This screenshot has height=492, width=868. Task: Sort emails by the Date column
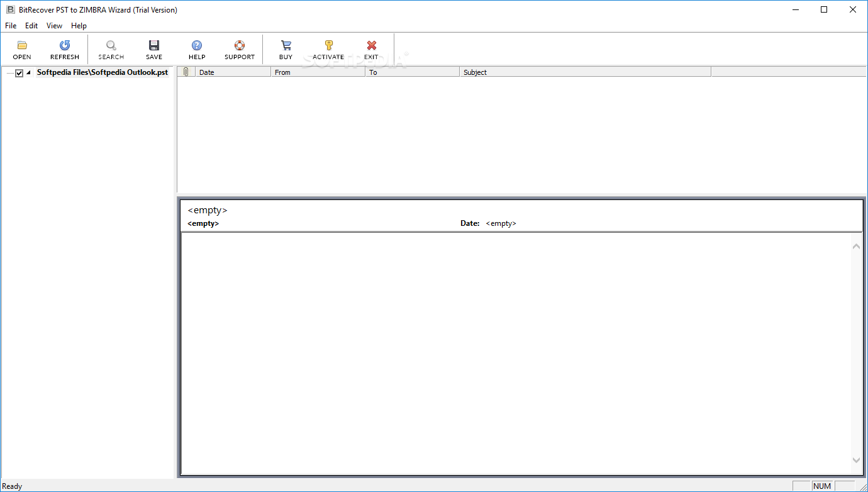click(233, 72)
